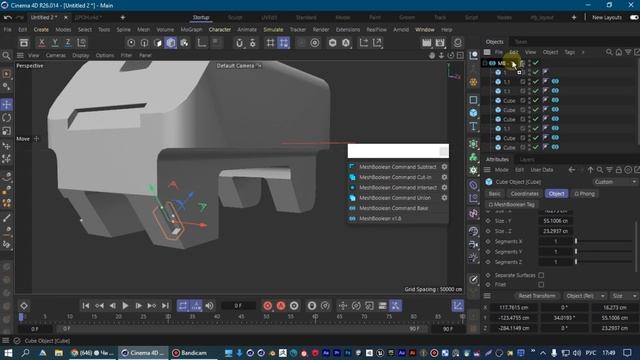This screenshot has width=640, height=360.
Task: Click the highlighted snap grid icon in toolbar
Action: 284,42
